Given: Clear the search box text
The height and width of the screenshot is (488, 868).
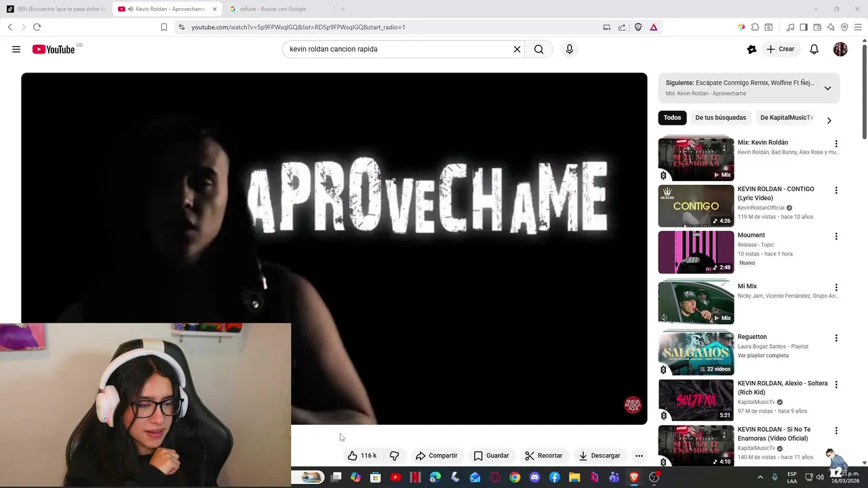Looking at the screenshot, I should (x=517, y=49).
